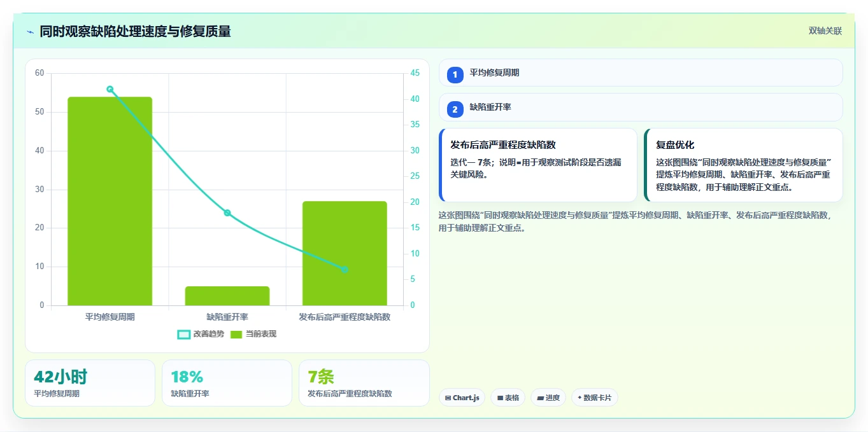
Task: Click the blue number 1 badge
Action: tap(455, 74)
